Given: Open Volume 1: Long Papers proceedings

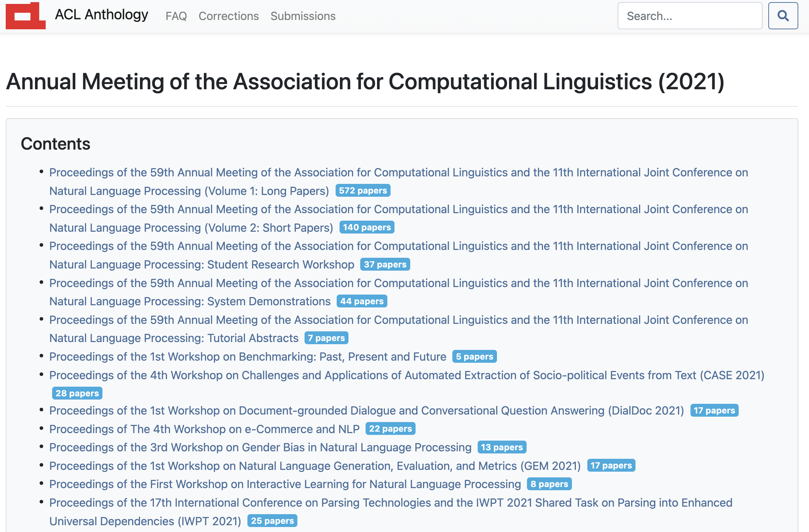Looking at the screenshot, I should click(398, 181).
